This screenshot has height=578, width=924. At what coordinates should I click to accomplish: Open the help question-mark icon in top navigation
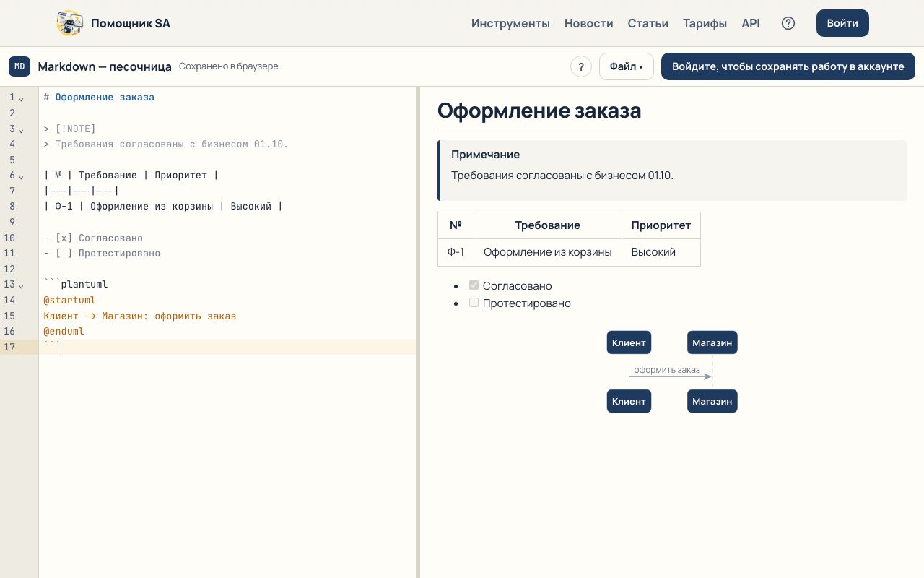click(x=788, y=23)
